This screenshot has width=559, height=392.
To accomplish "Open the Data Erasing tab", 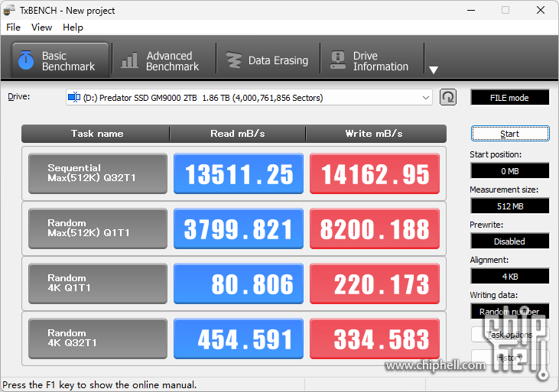I will (x=268, y=60).
